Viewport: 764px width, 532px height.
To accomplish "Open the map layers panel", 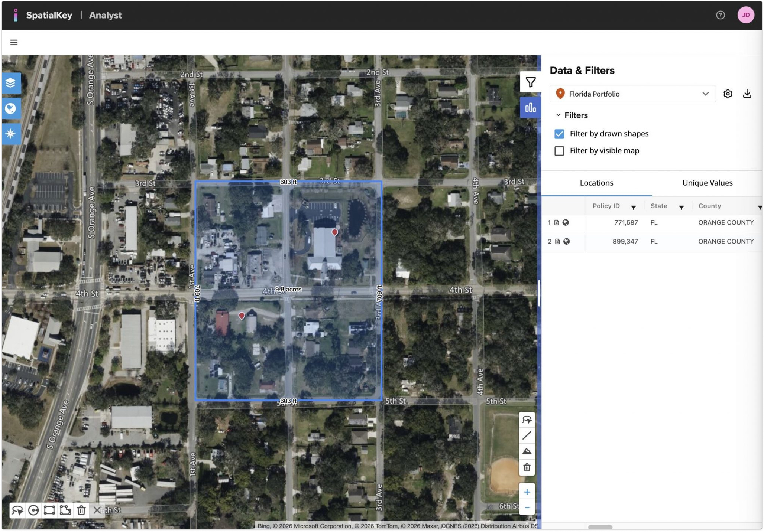I will click(11, 83).
